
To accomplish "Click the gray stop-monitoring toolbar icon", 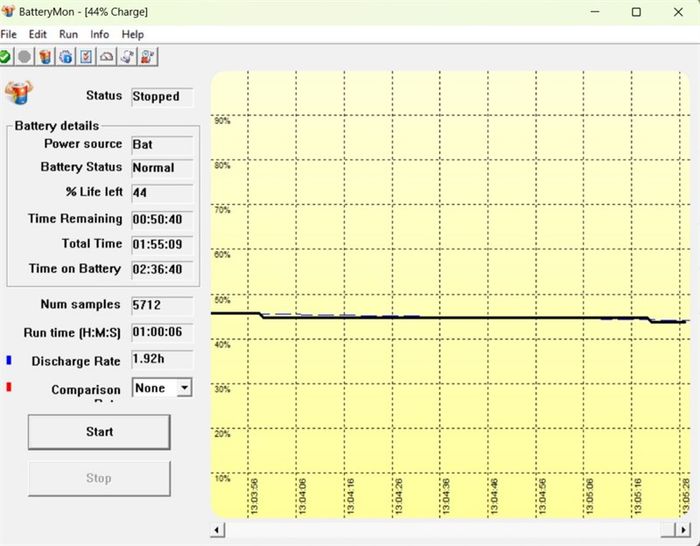I will tap(25, 57).
